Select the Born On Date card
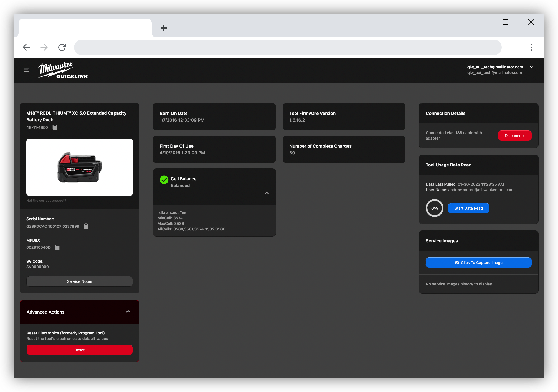 [x=214, y=117]
